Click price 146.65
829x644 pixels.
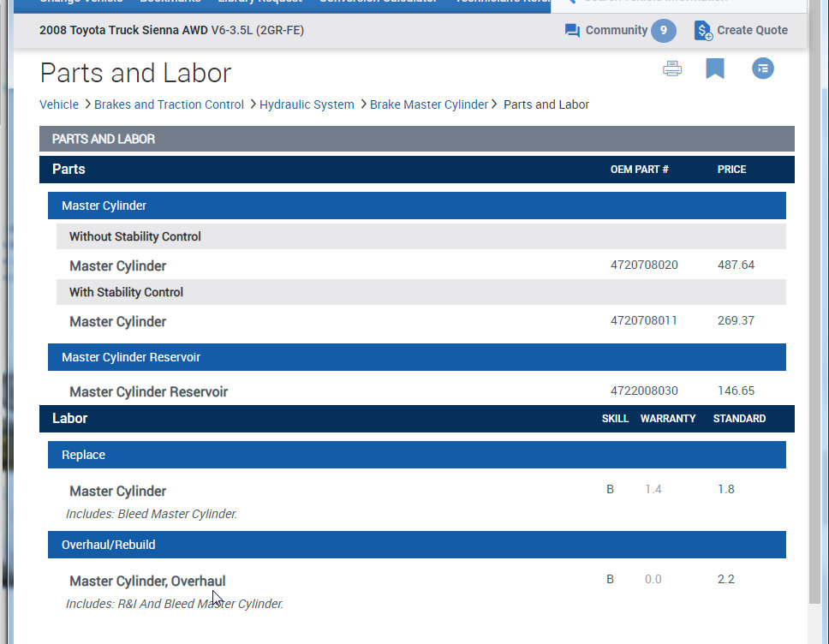tap(736, 391)
